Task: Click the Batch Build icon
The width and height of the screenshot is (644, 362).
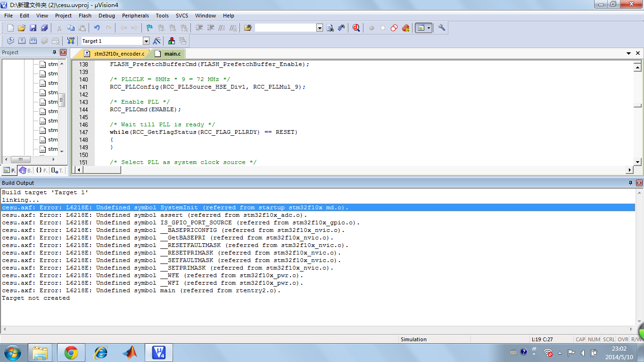Action: coord(44,41)
